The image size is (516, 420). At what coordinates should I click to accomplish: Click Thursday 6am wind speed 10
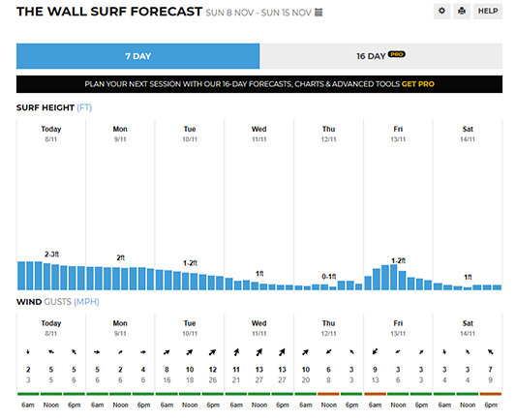306,370
